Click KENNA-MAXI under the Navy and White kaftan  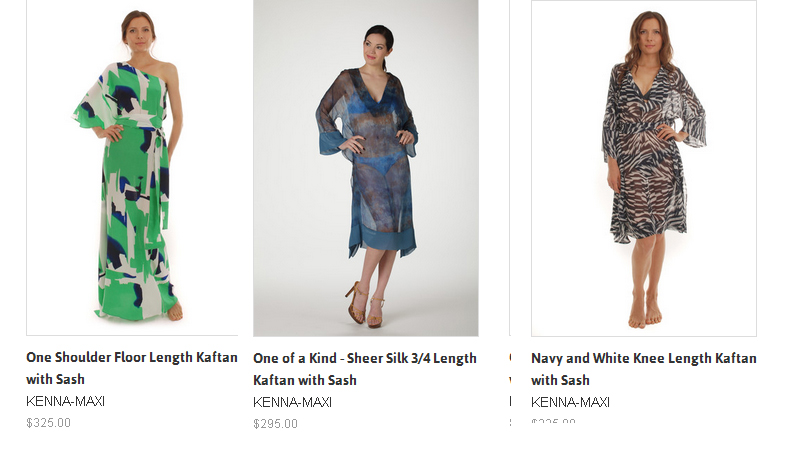tap(570, 402)
